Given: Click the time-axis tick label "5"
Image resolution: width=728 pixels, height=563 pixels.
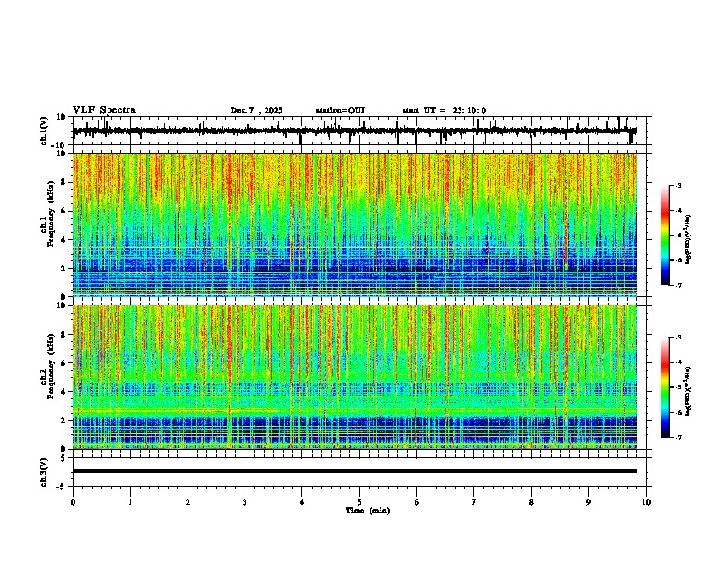Looking at the screenshot, I should pyautogui.click(x=359, y=502).
